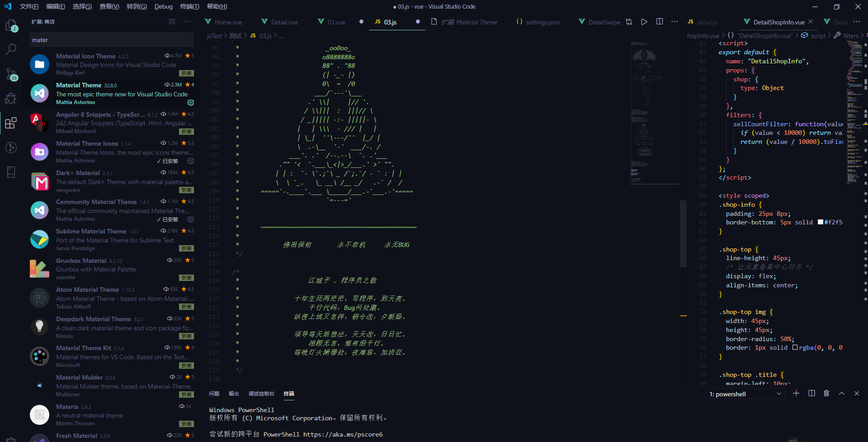Open 终端(T) menu
868x442 pixels.
point(189,6)
